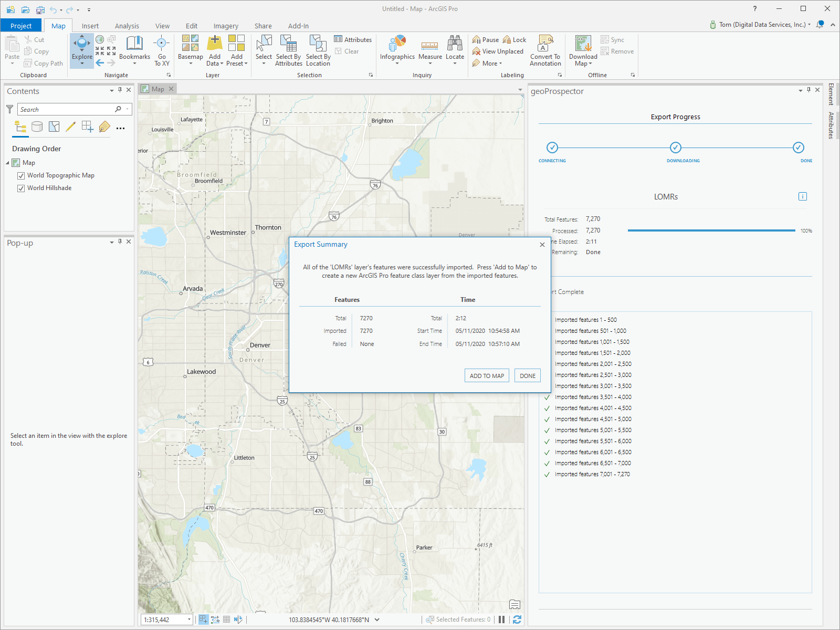840x630 pixels.
Task: Open the map scale dropdown
Action: click(189, 620)
